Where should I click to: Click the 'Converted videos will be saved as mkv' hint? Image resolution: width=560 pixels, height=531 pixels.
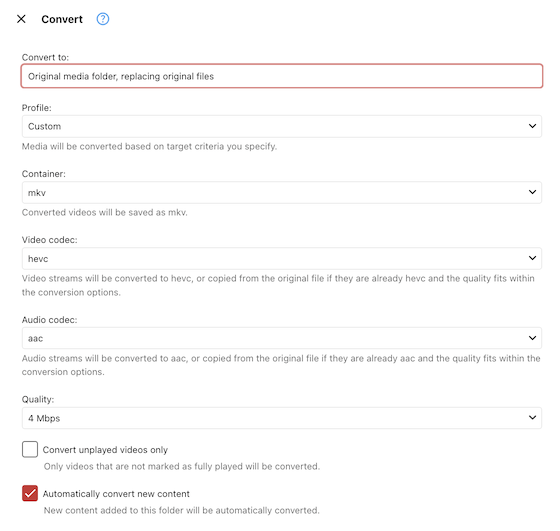105,212
